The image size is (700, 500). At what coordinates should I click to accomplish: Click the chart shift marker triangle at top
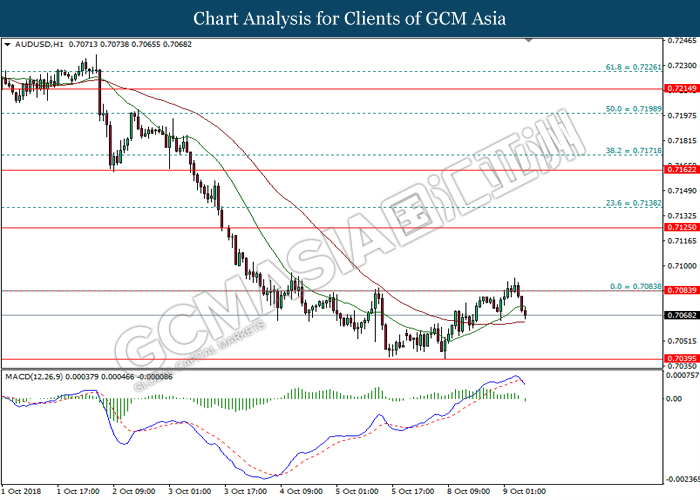click(x=529, y=41)
